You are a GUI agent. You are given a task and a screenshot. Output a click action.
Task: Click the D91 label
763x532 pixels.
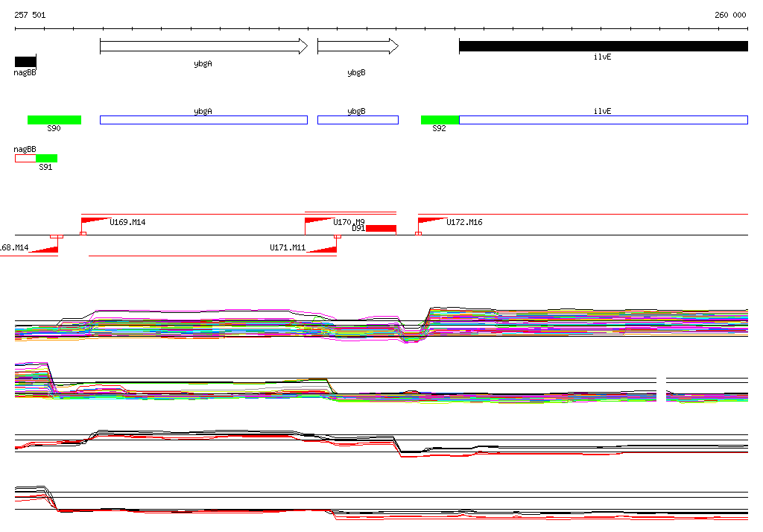click(358, 228)
